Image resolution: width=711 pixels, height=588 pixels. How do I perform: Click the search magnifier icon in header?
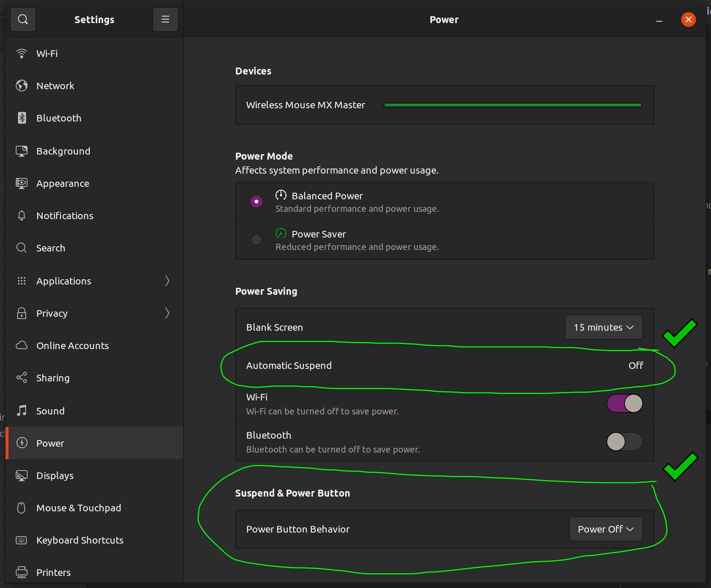23,19
